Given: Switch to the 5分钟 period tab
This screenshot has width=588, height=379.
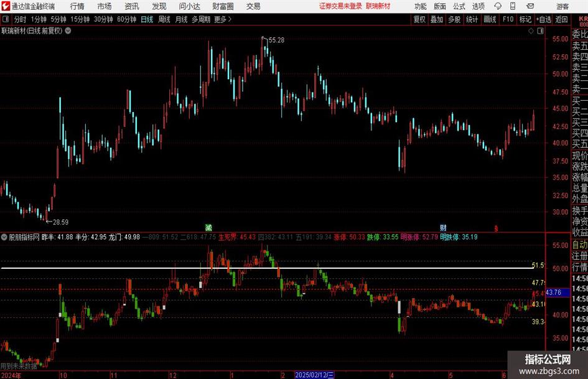Looking at the screenshot, I should pos(58,19).
